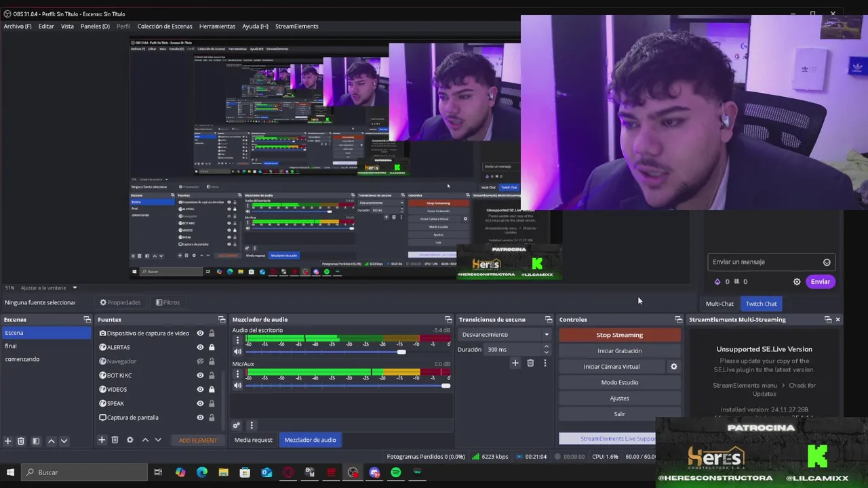Screen dimensions: 868x488
Task: Click Iniciar Grabación button
Action: point(619,351)
